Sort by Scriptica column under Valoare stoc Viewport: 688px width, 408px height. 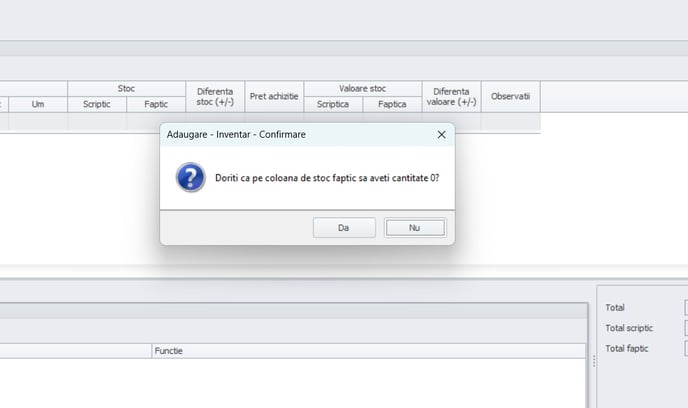coord(333,104)
